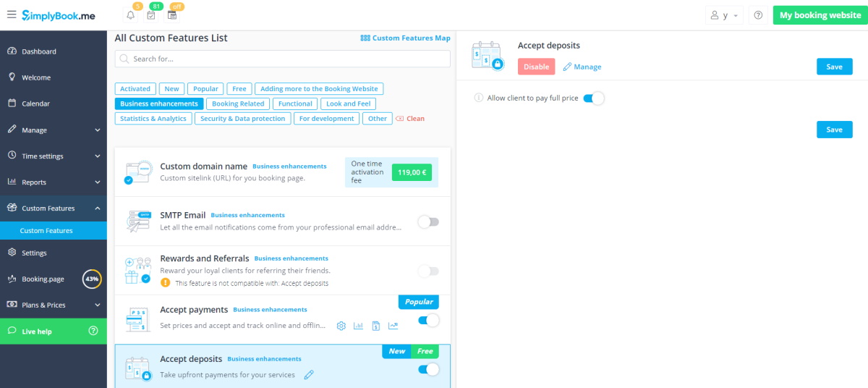Expand the Manage sidebar menu
Screen dimensions: 868x388
pos(53,130)
